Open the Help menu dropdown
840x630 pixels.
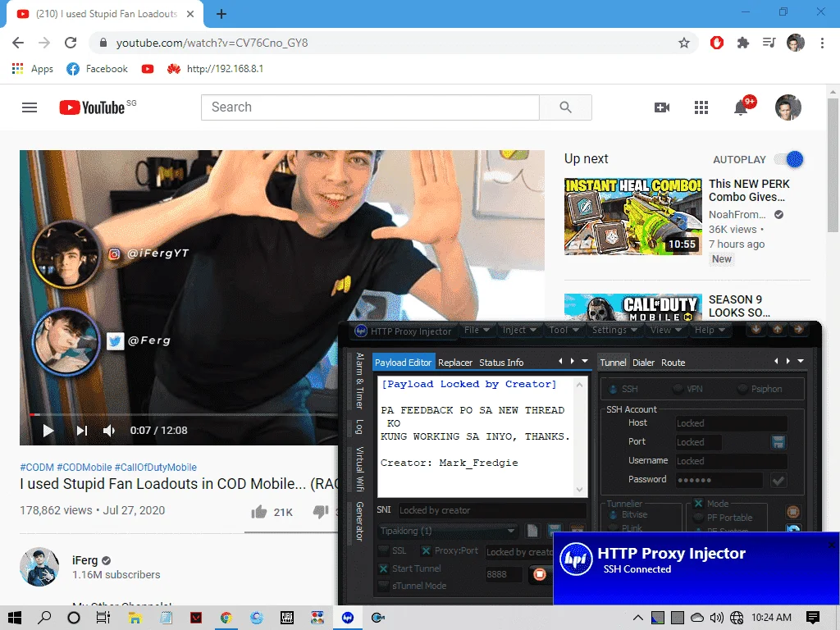pyautogui.click(x=710, y=330)
